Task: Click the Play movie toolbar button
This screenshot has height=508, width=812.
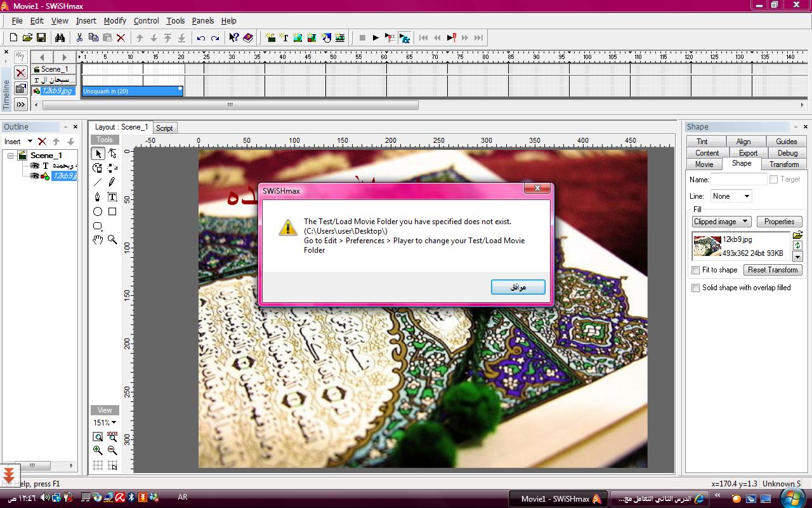Action: [376, 38]
